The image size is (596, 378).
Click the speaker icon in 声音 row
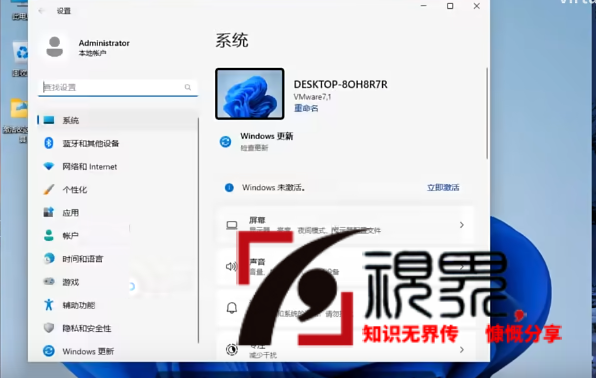point(231,266)
